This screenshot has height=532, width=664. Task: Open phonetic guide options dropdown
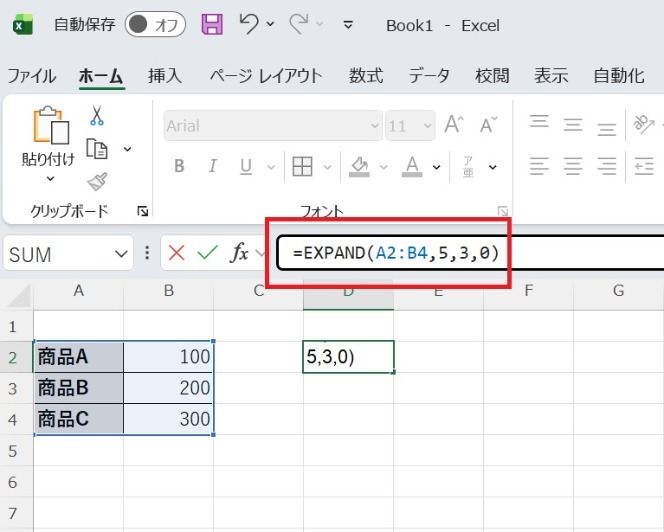(x=492, y=167)
